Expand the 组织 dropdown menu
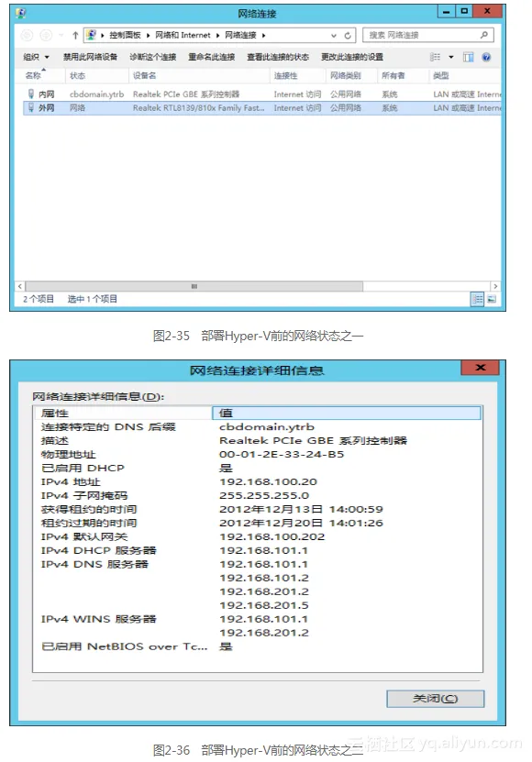Screen dimensions: 532x762 (x=37, y=58)
